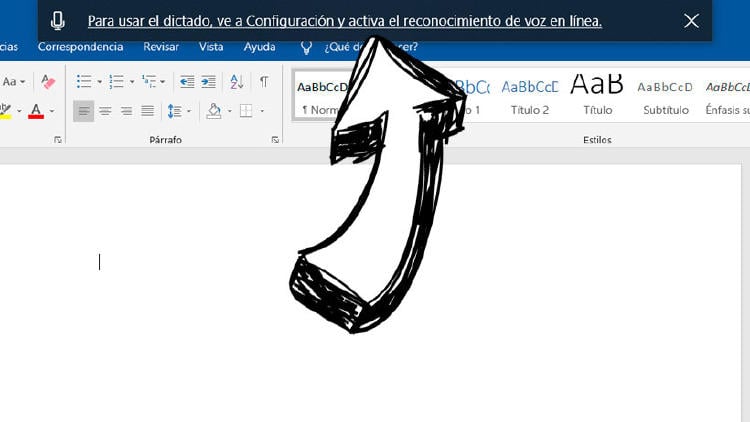Open the borders dropdown arrow
Image resolution: width=750 pixels, height=422 pixels.
pos(261,111)
